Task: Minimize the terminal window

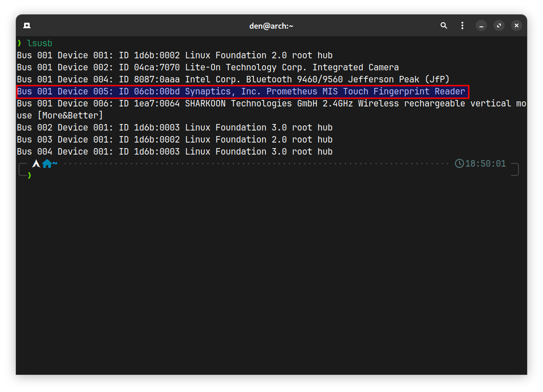Action: (x=481, y=25)
